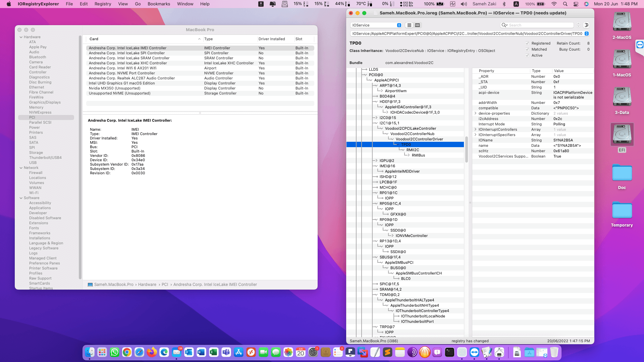Open the File menu
Viewport: 644px width, 362px height.
(x=69, y=4)
